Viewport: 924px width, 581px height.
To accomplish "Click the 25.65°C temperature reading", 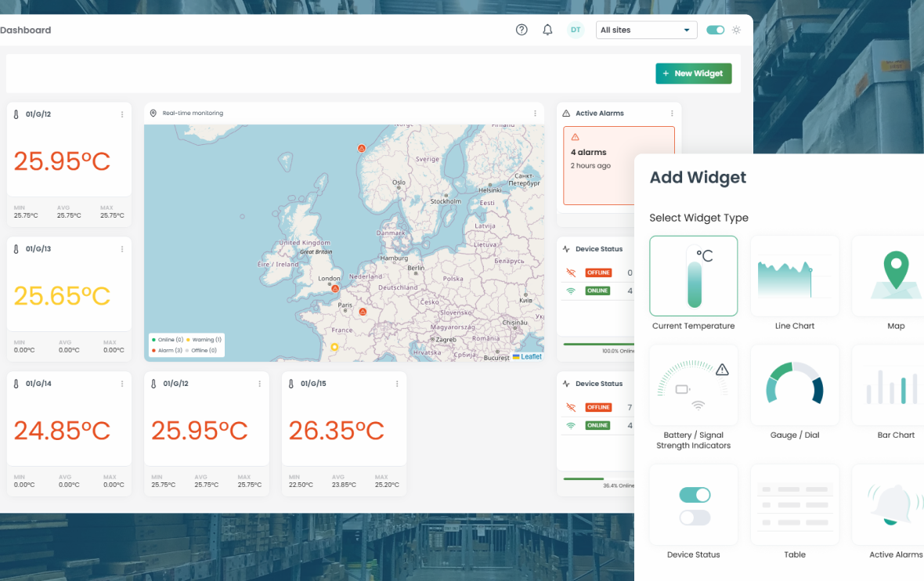I will (x=62, y=296).
